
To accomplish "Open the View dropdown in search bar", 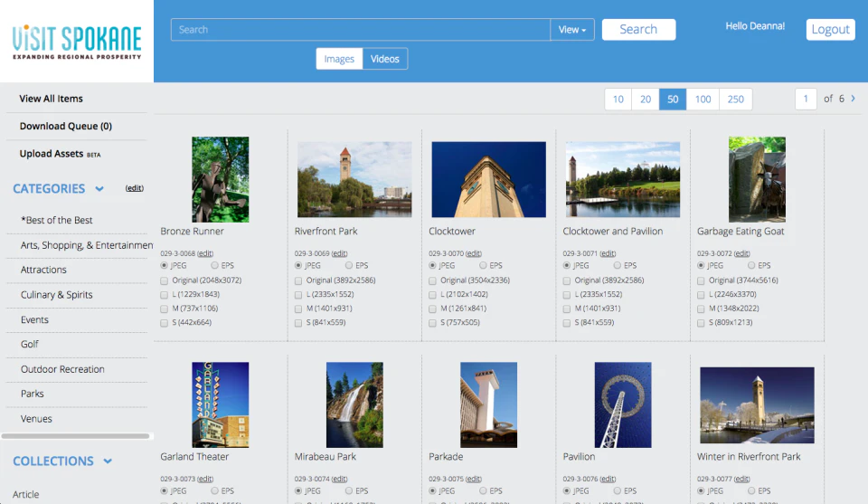I will point(571,29).
